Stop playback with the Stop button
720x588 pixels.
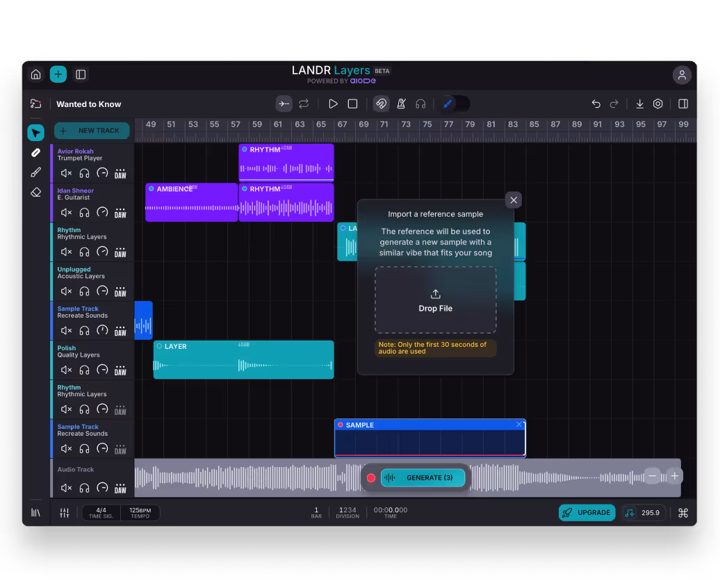coord(352,104)
